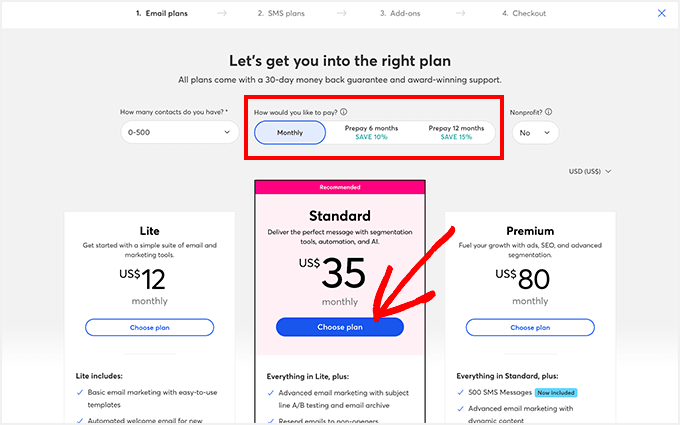This screenshot has height=425, width=680.
Task: Select Monthly payment option
Action: 290,133
